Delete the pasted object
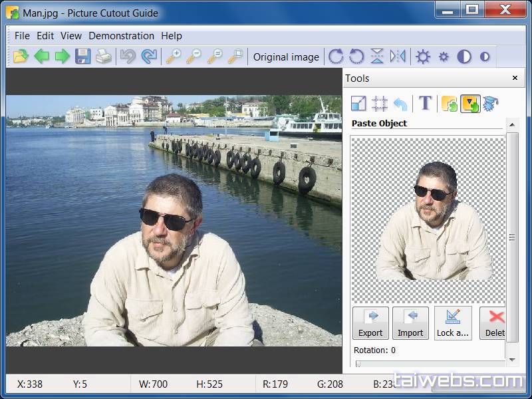 click(493, 323)
